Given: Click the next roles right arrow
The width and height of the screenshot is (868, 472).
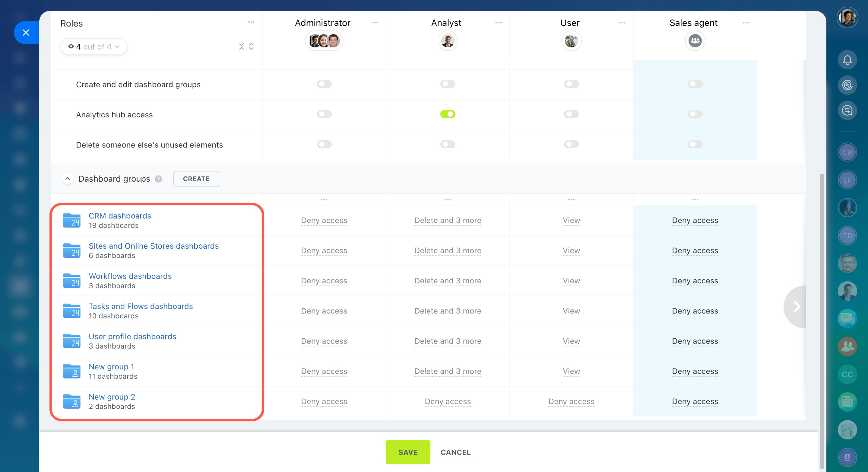Looking at the screenshot, I should click(x=796, y=306).
